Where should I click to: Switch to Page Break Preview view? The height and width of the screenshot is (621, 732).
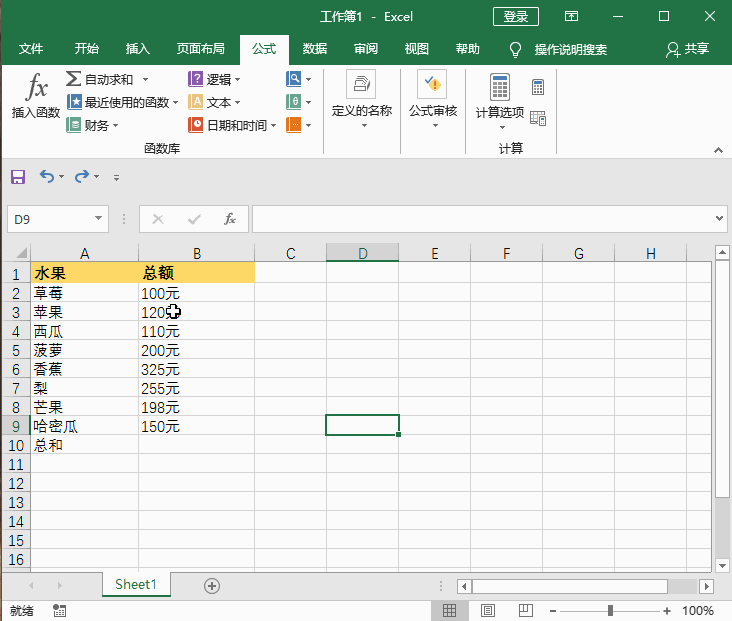(524, 610)
